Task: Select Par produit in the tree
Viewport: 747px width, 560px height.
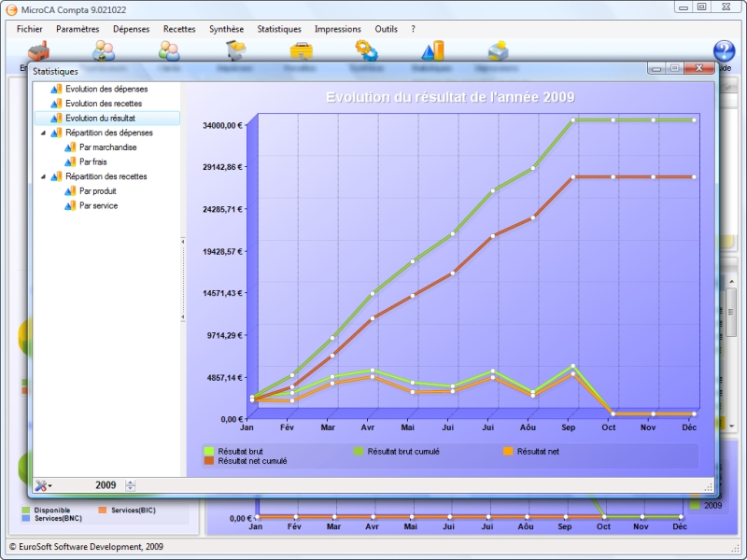Action: point(98,190)
